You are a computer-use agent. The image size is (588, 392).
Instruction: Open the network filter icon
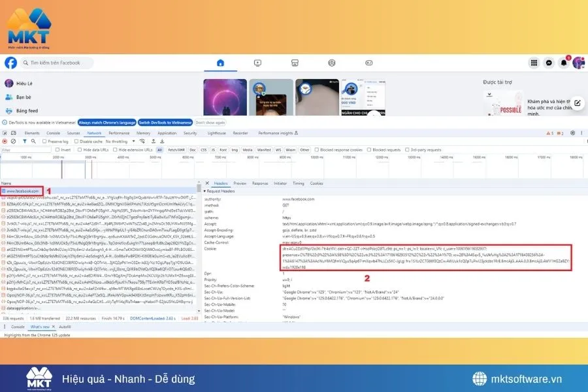tap(25, 141)
